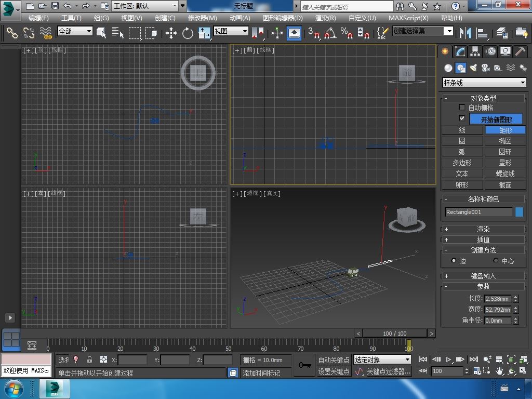Viewport: 532px width, 399px height.
Task: Click the 线 shape button
Action: pyautogui.click(x=462, y=130)
